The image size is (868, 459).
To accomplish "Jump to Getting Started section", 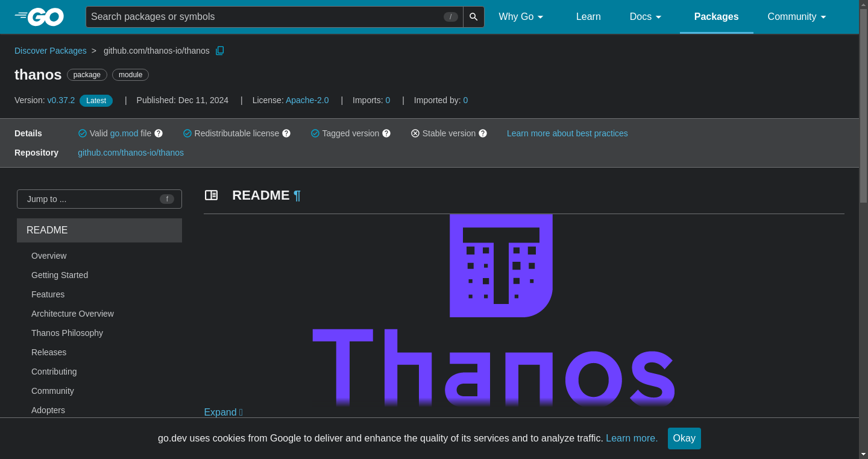I will [60, 275].
